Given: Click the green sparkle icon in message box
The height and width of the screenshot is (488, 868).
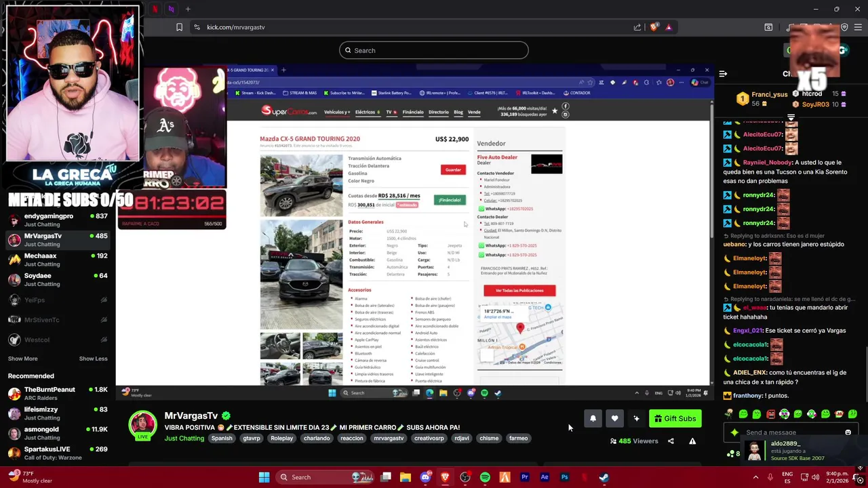Looking at the screenshot, I should click(x=734, y=432).
